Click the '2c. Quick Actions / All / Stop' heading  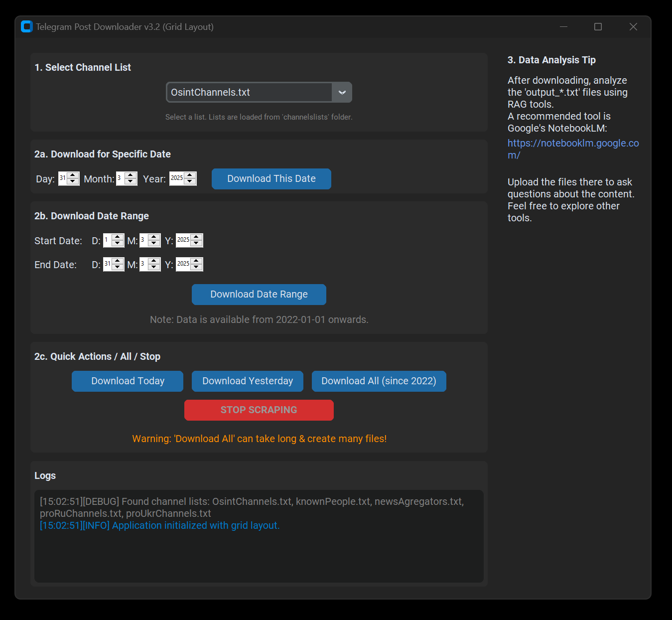[x=97, y=356]
